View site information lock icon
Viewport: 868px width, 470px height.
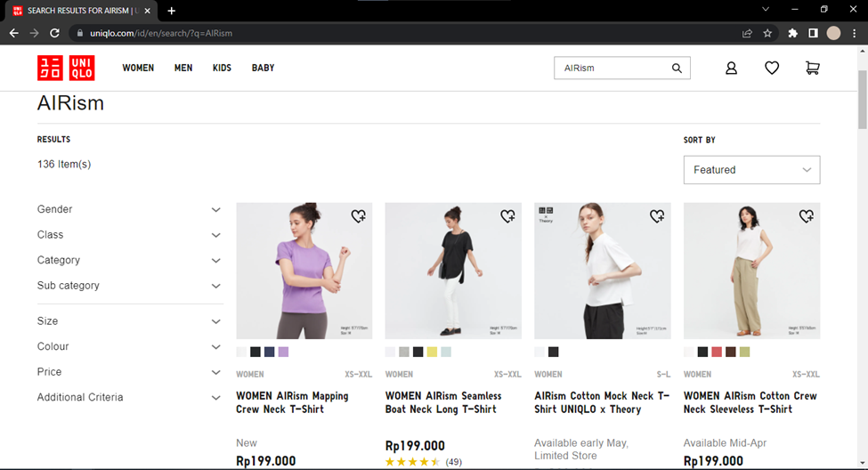(80, 33)
